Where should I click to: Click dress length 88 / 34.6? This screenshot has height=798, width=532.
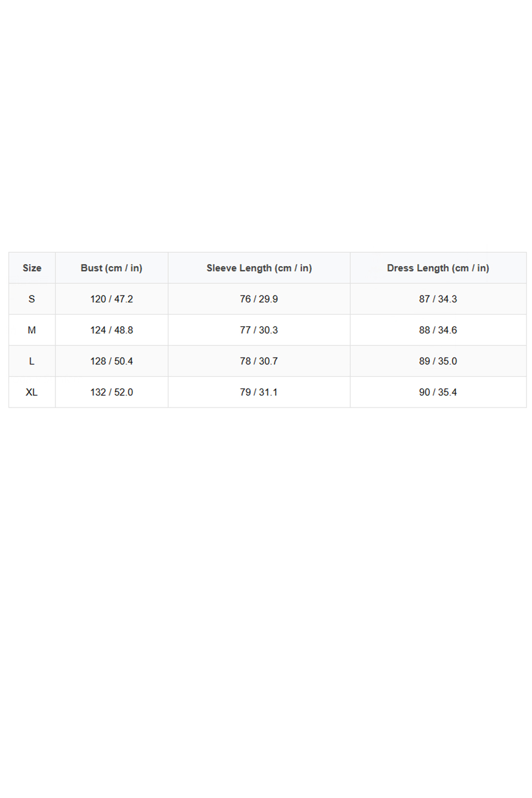438,330
